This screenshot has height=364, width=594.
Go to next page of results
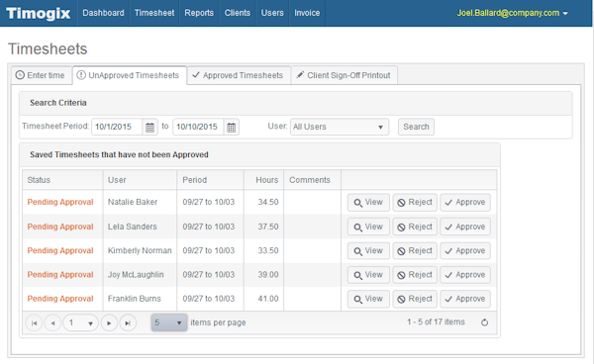[x=109, y=323]
